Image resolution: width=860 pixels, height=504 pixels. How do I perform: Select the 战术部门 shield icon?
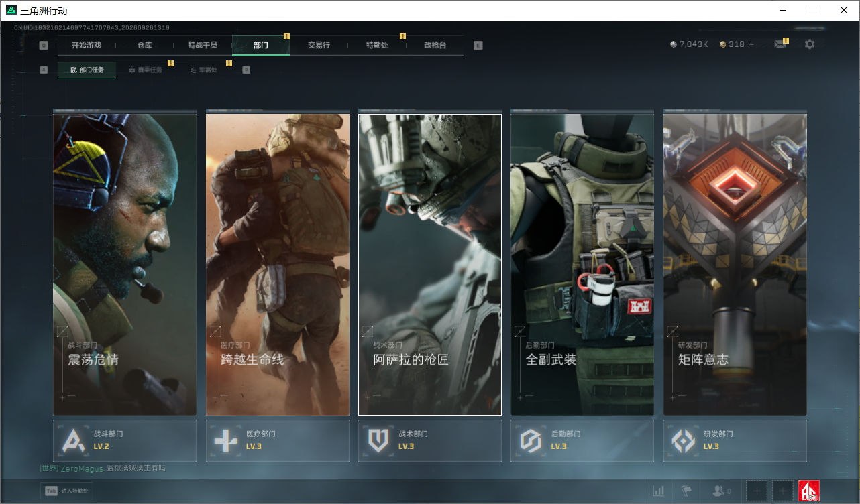(378, 440)
